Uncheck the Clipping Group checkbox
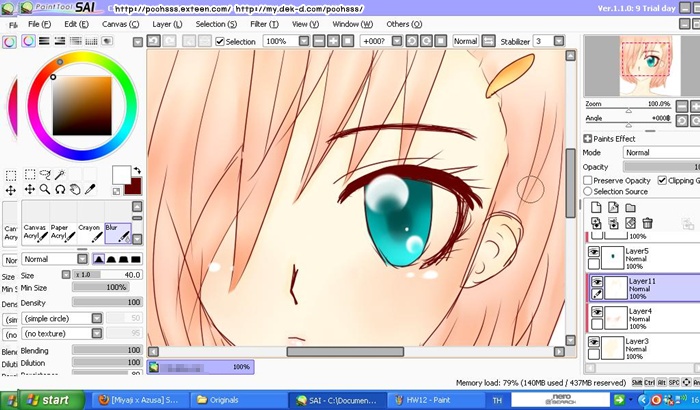 pos(662,180)
